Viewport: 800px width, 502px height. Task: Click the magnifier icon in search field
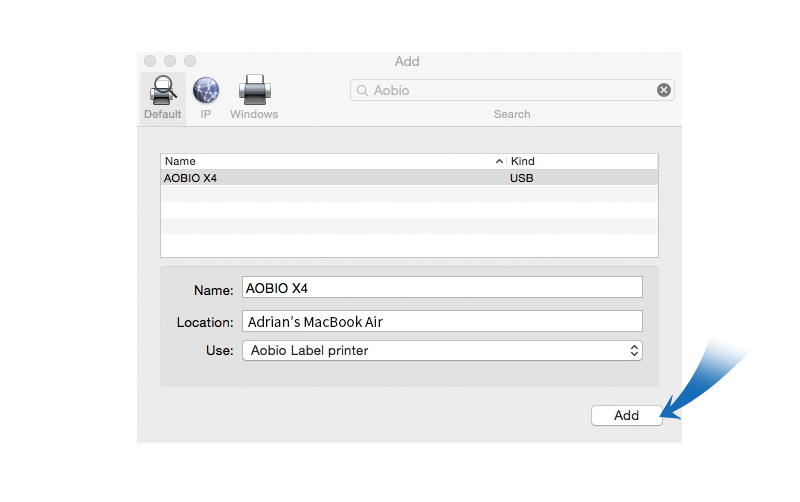(362, 90)
